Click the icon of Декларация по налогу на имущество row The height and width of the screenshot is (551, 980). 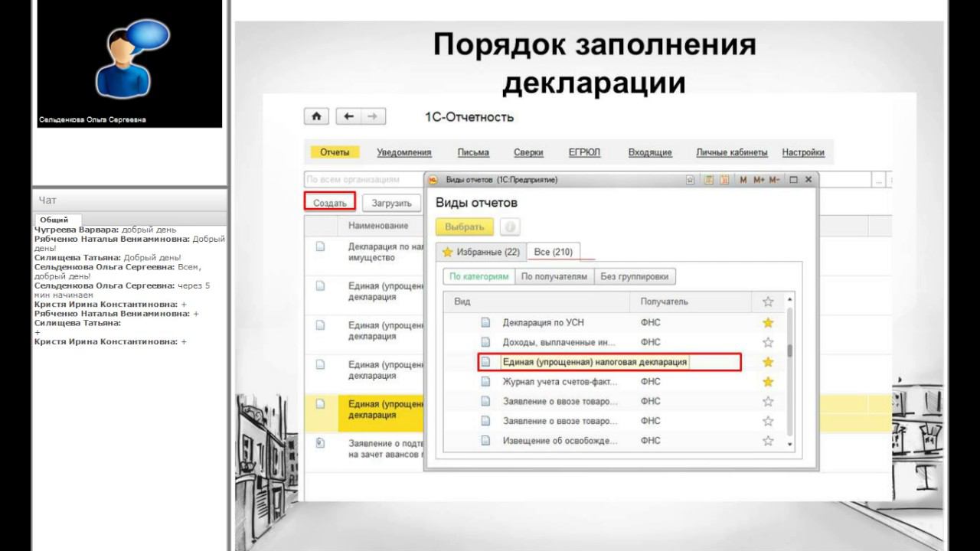[x=320, y=246]
